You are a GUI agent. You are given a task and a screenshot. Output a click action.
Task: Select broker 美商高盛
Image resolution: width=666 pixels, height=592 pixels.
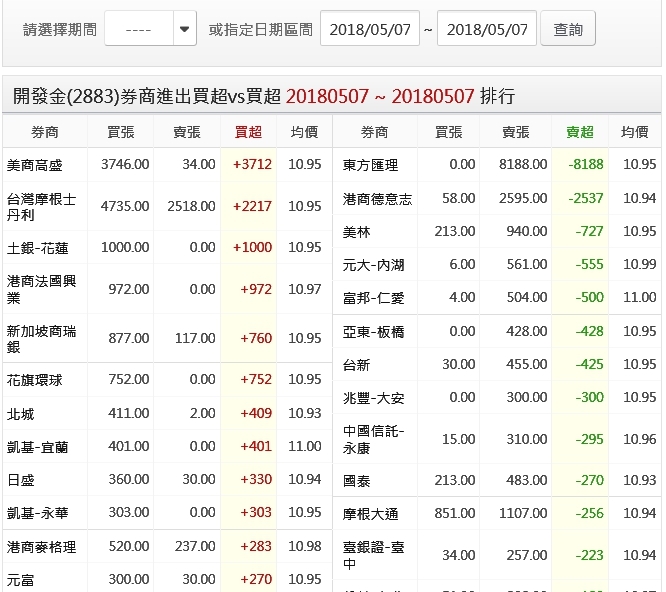(34, 165)
